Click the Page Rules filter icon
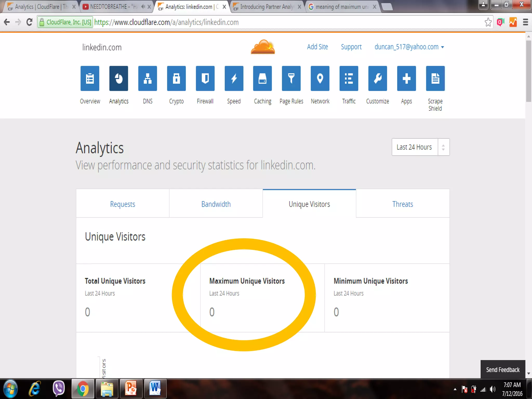The height and width of the screenshot is (399, 532). coord(291,78)
